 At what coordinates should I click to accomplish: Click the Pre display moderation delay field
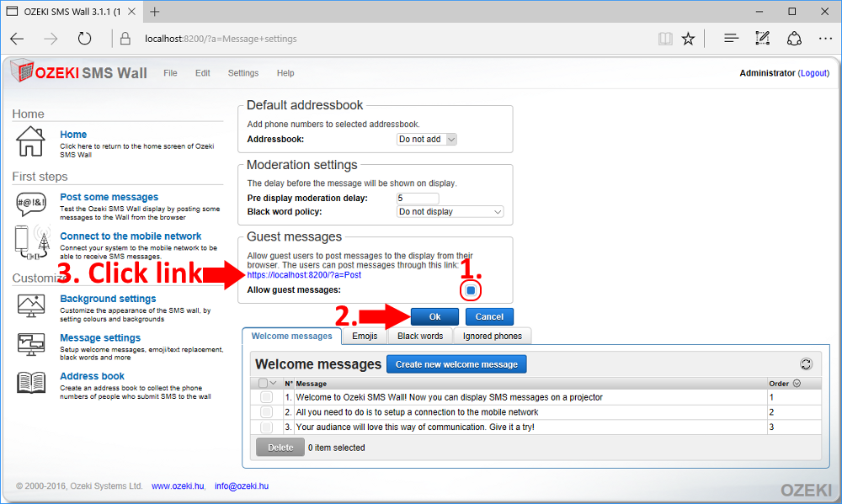click(418, 198)
